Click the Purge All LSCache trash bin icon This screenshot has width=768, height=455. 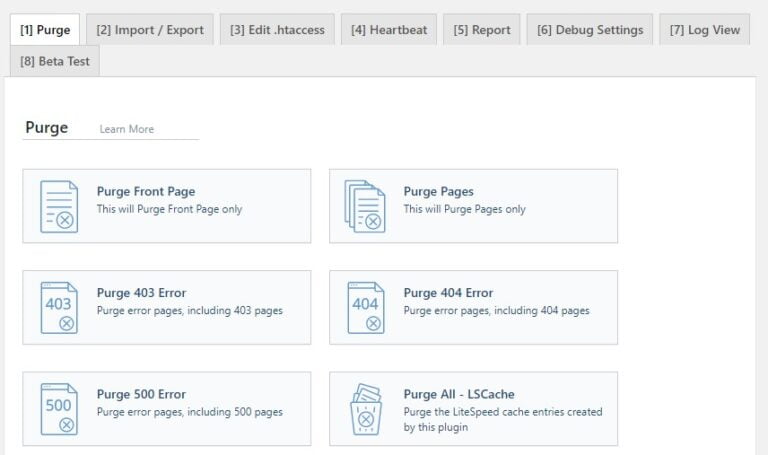click(x=365, y=409)
